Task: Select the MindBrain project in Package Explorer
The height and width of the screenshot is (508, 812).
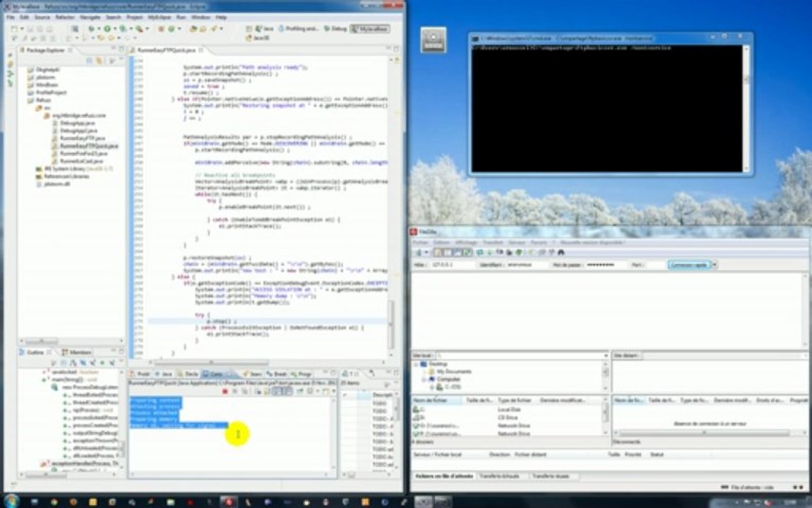Action: [x=44, y=85]
